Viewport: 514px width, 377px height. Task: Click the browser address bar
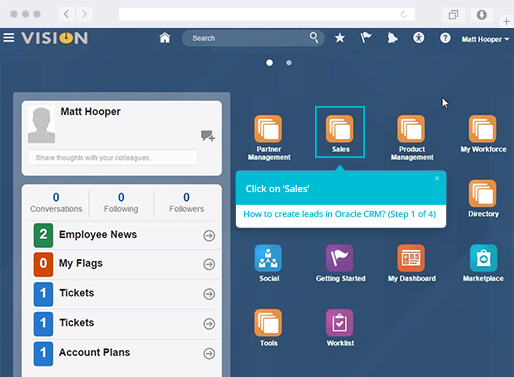click(267, 14)
